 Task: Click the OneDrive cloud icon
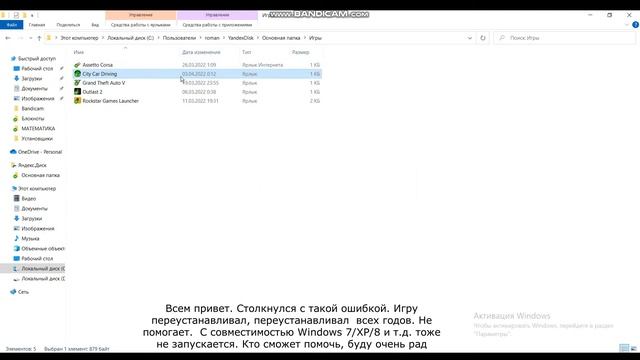(x=13, y=152)
